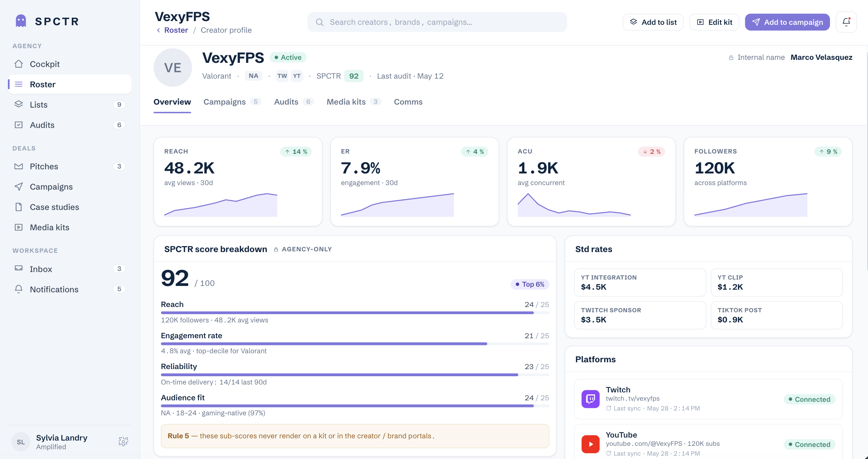Click the lock icon beside Internal name

[x=731, y=58]
